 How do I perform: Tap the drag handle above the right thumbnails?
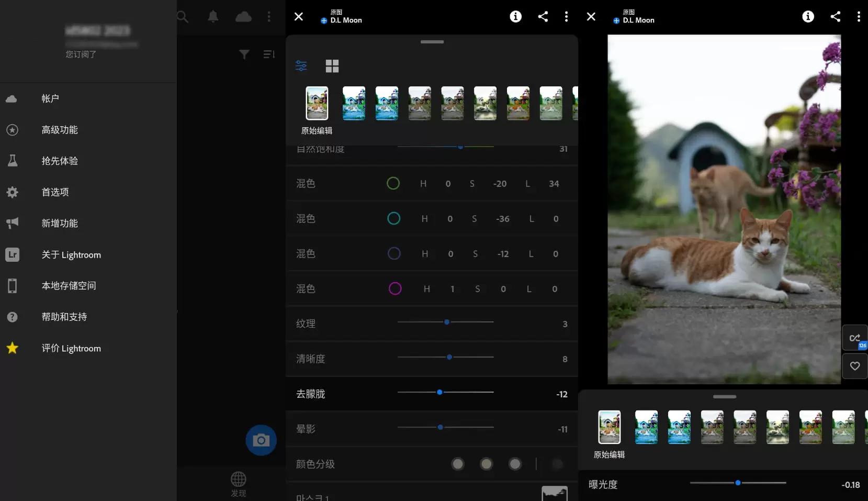725,397
